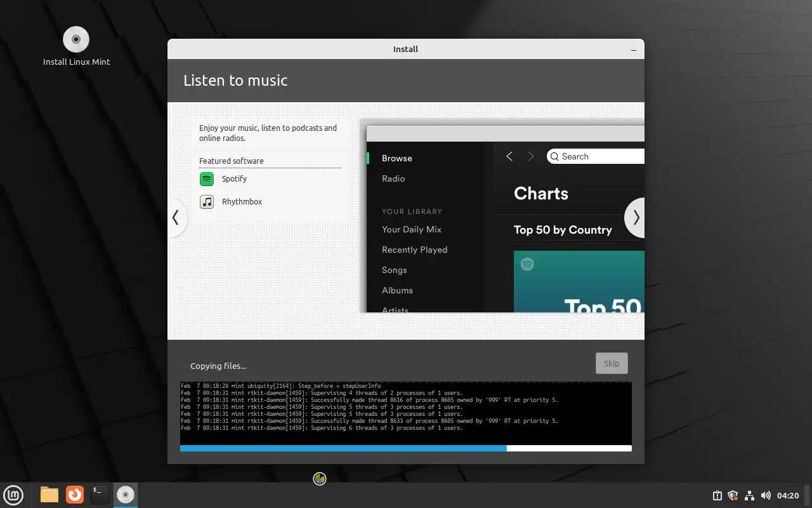Click the forward arrow beside the Search box
This screenshot has width=812, height=508.
point(531,156)
